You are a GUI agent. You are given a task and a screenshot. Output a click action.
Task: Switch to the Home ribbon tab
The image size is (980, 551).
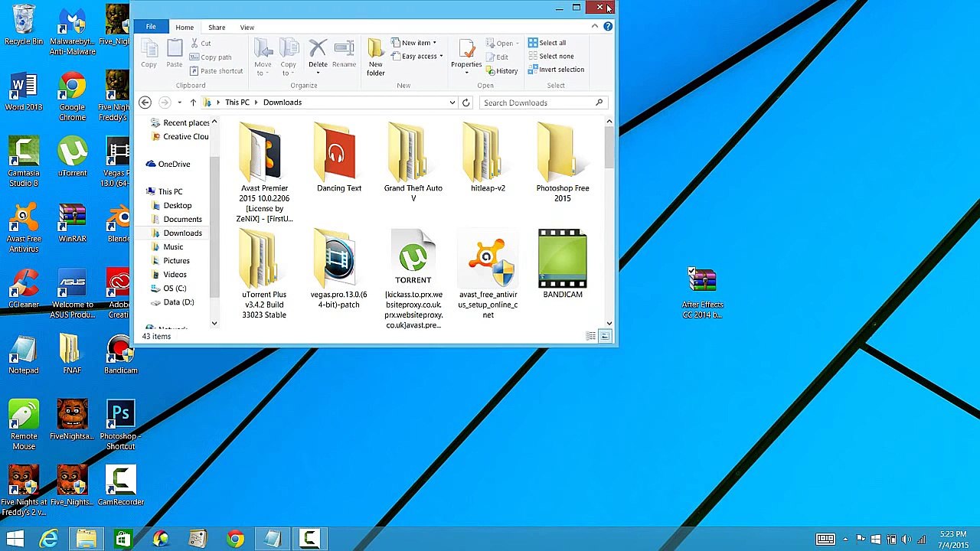click(185, 28)
